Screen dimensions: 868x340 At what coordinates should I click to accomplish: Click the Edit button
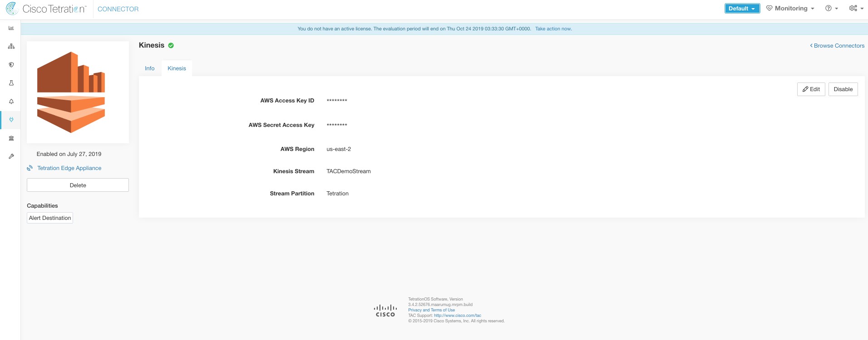point(811,89)
